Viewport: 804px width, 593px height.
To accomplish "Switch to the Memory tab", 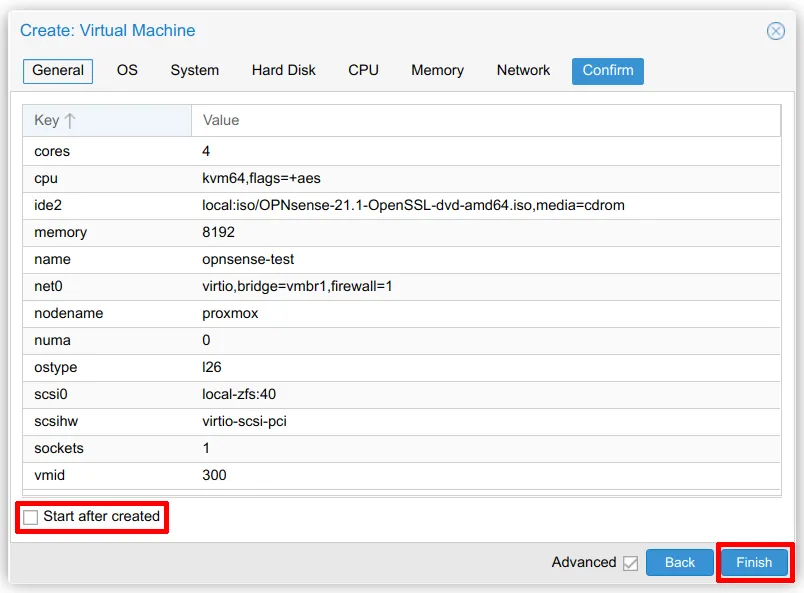I will tap(437, 71).
